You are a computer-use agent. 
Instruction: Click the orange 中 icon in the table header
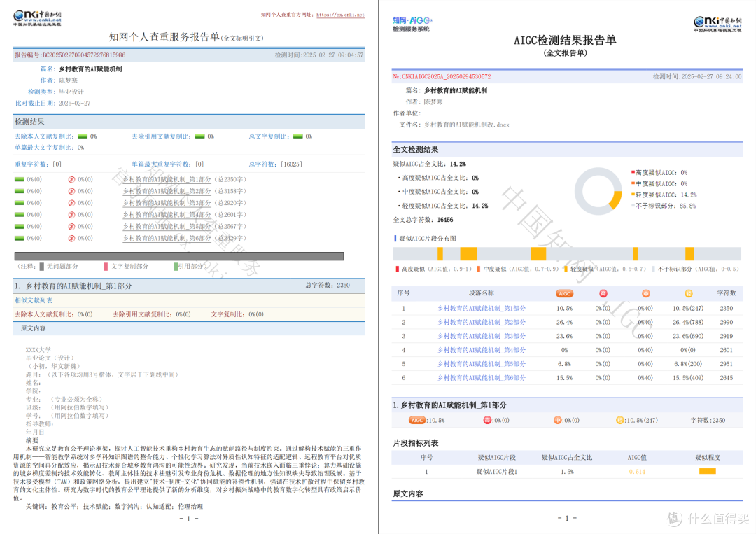(x=646, y=293)
